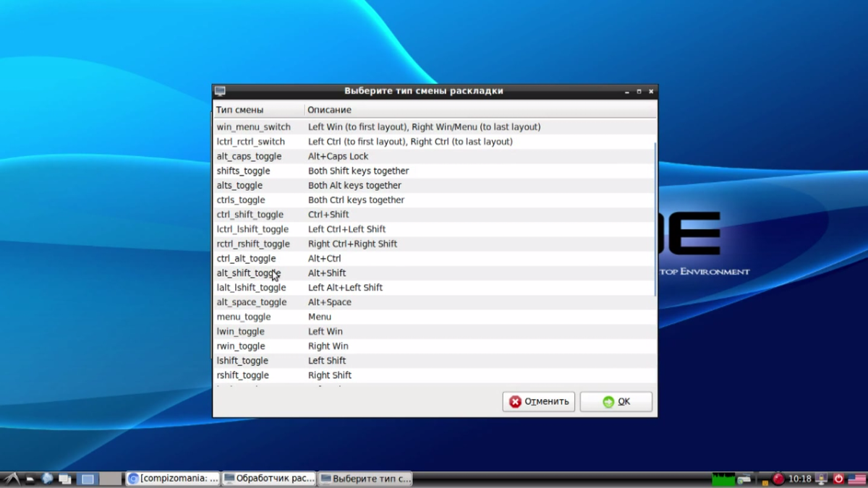
Task: Show the clock reading 10:18
Action: (800, 479)
